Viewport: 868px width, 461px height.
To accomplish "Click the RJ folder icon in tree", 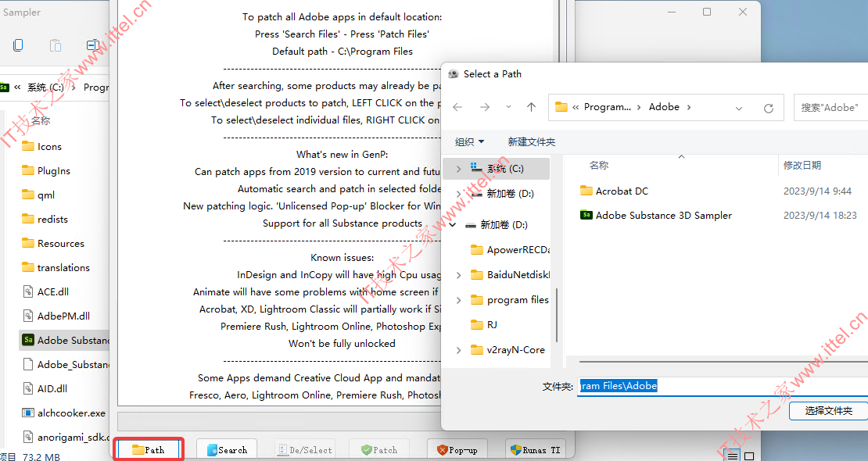I will (x=477, y=324).
